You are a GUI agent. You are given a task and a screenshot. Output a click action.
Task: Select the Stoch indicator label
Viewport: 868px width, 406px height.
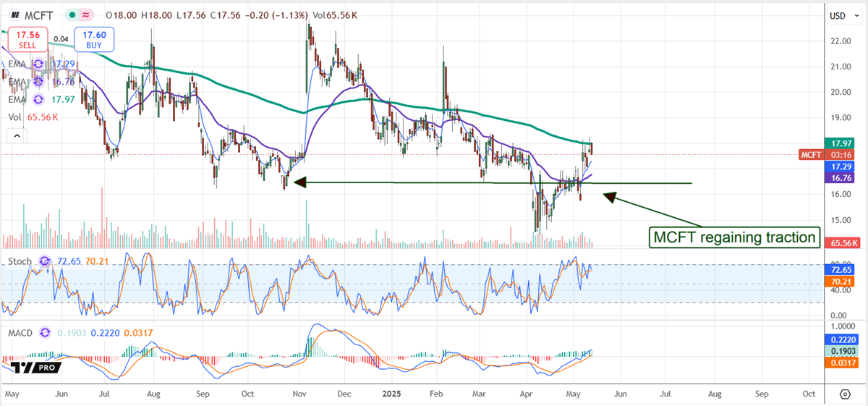coord(20,261)
